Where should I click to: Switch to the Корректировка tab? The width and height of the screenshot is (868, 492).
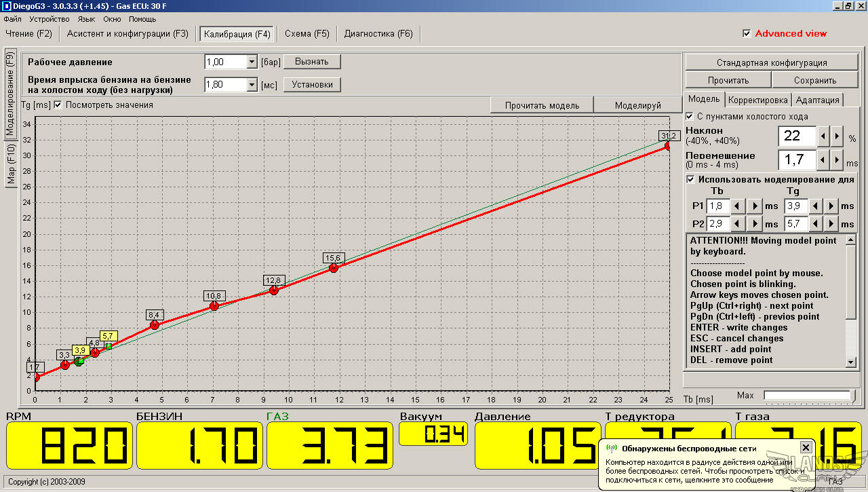[757, 100]
